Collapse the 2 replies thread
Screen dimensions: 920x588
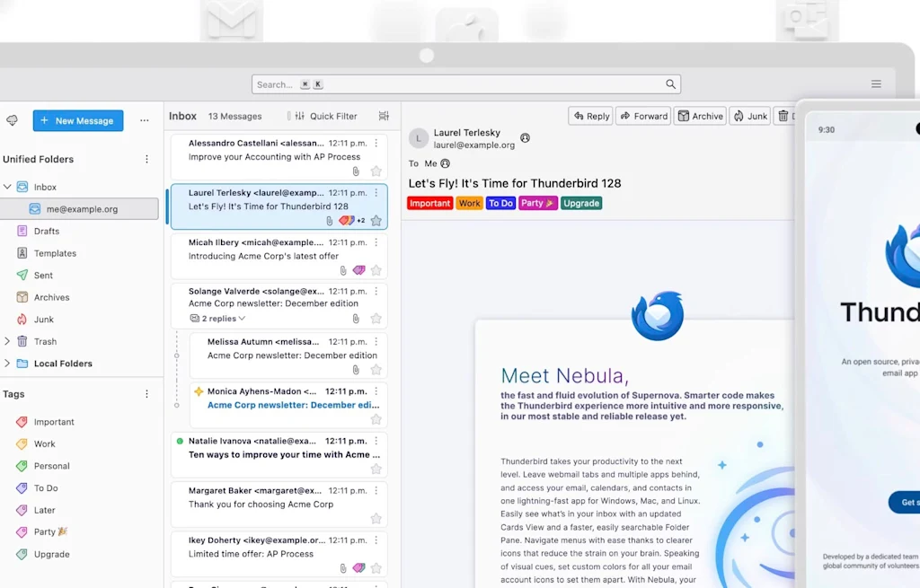(x=217, y=319)
